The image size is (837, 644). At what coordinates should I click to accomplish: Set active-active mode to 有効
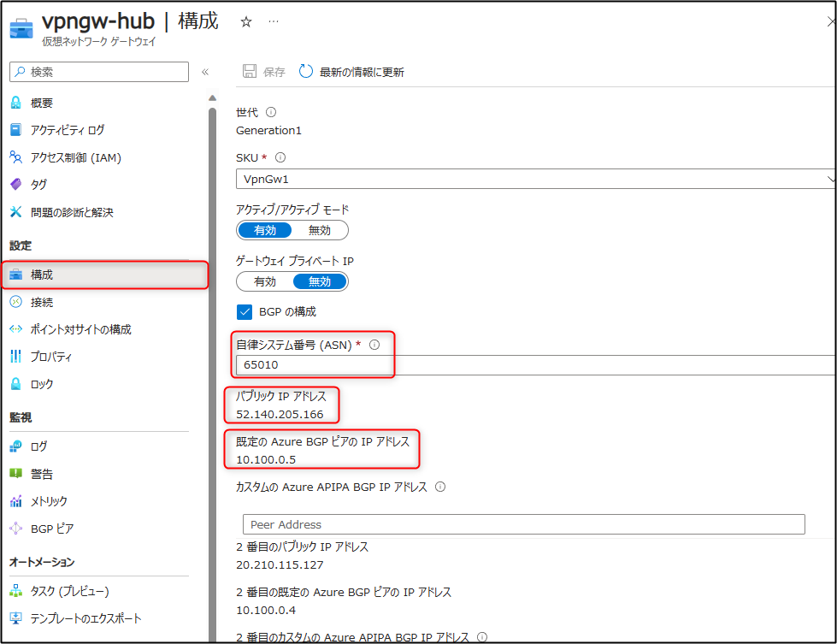tap(265, 230)
